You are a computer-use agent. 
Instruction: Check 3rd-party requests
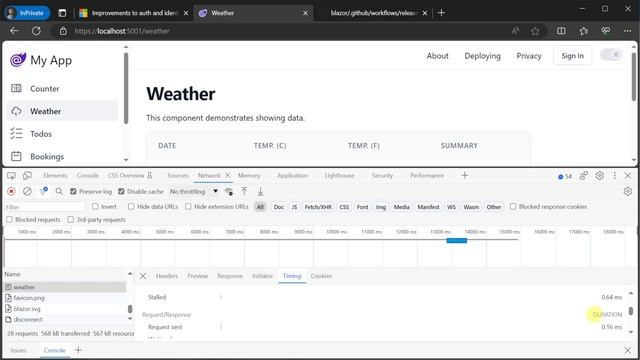pyautogui.click(x=71, y=220)
